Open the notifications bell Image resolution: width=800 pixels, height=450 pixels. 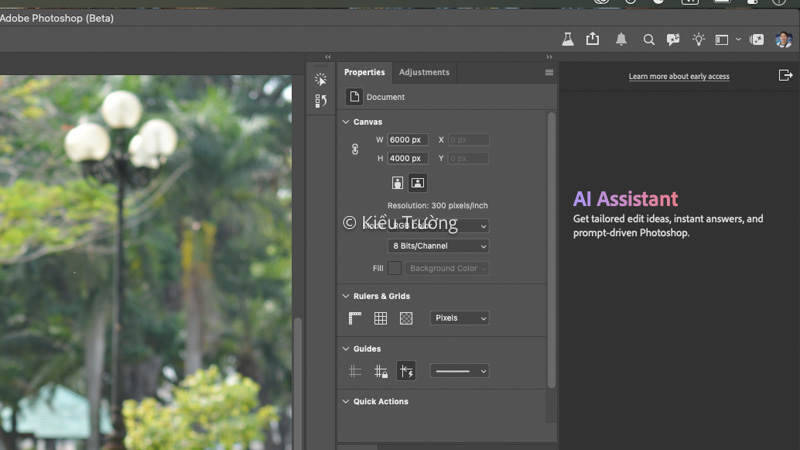tap(621, 39)
